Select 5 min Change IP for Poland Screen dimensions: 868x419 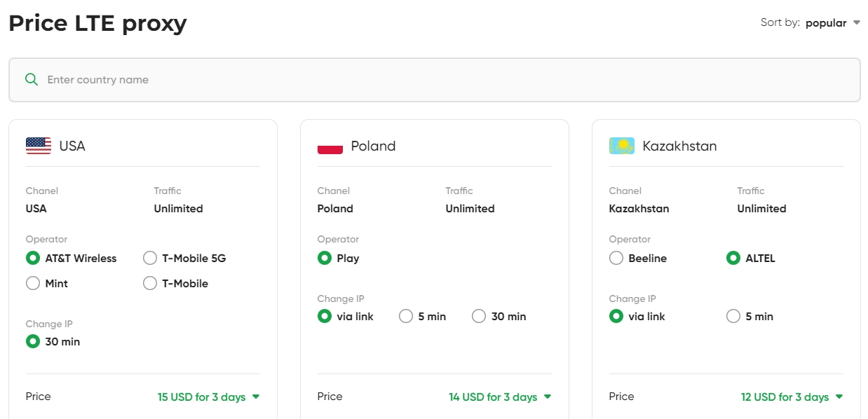(423, 316)
